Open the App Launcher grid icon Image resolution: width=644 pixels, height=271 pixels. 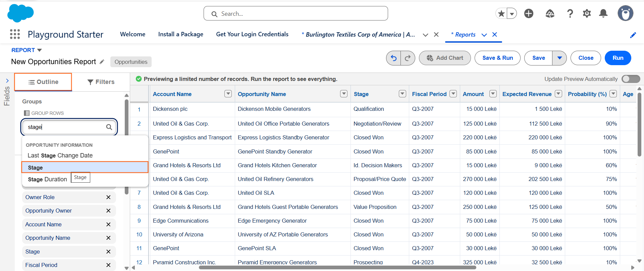click(x=15, y=34)
